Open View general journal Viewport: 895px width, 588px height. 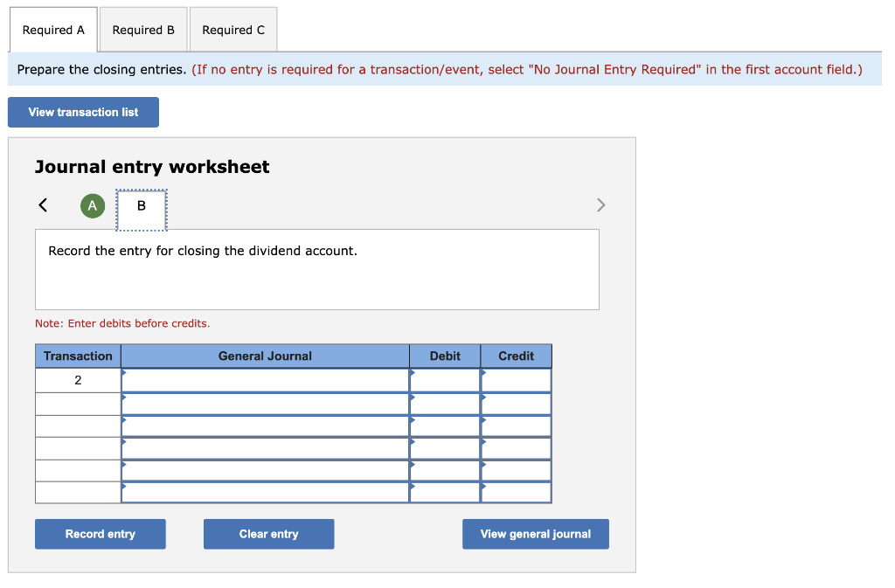(536, 534)
